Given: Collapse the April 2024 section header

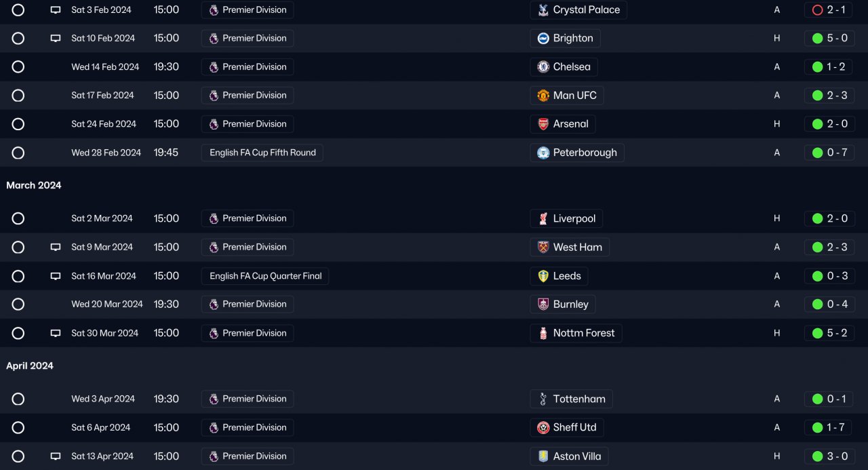Looking at the screenshot, I should tap(30, 366).
